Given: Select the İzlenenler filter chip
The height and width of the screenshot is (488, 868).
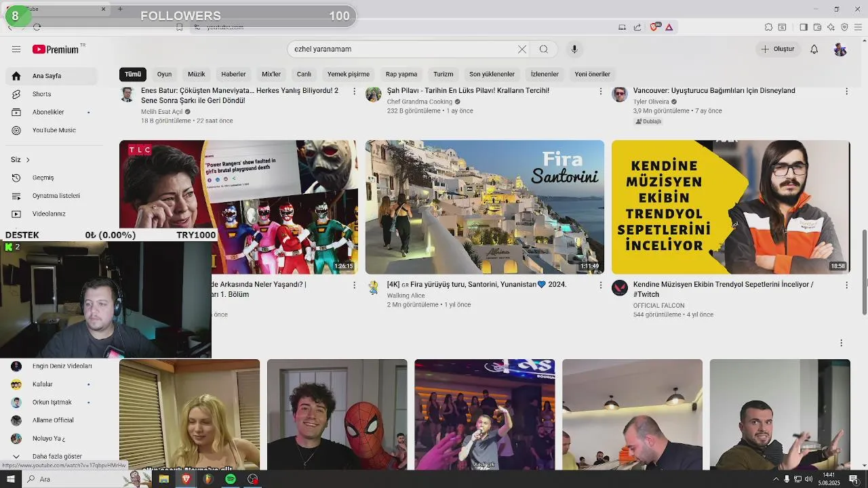Looking at the screenshot, I should 545,74.
